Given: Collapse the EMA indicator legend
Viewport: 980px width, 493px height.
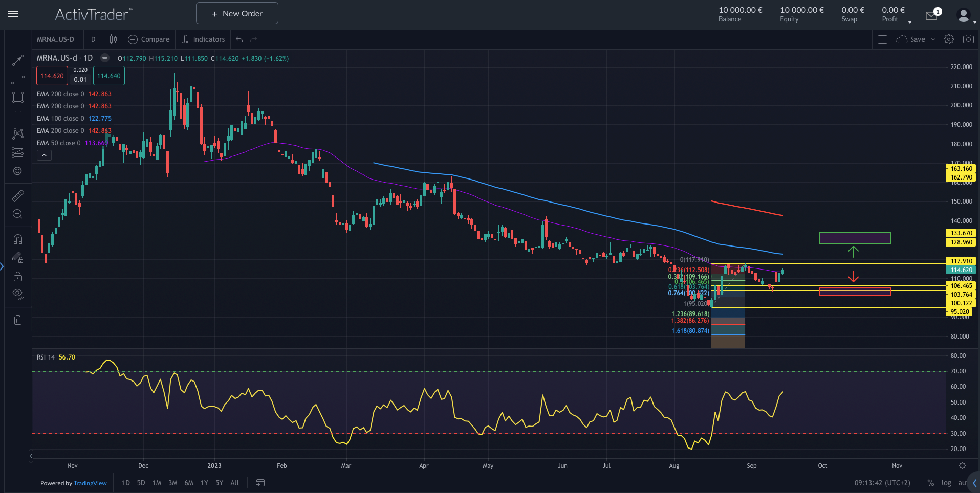Looking at the screenshot, I should click(x=44, y=155).
